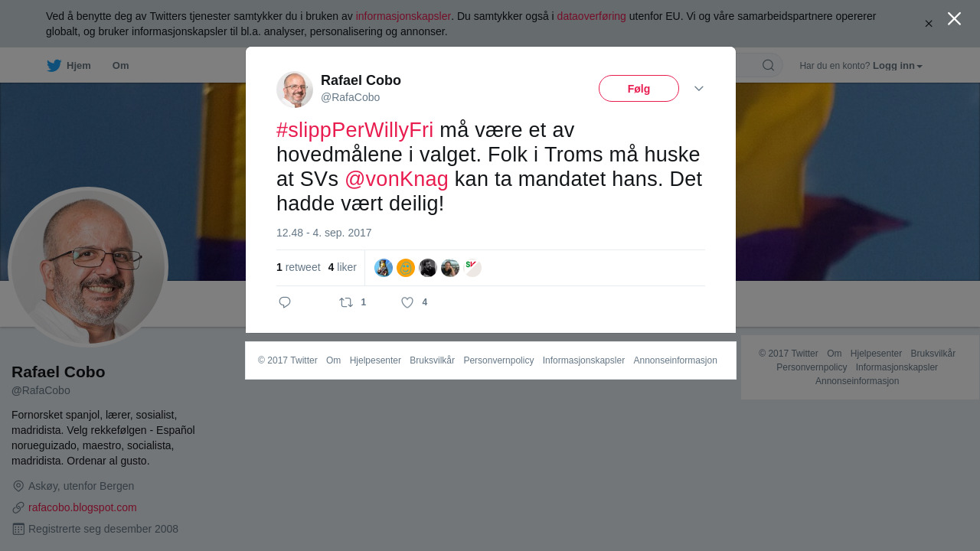The height and width of the screenshot is (551, 980).
Task: Open the @vonKnag mention link
Action: click(397, 179)
